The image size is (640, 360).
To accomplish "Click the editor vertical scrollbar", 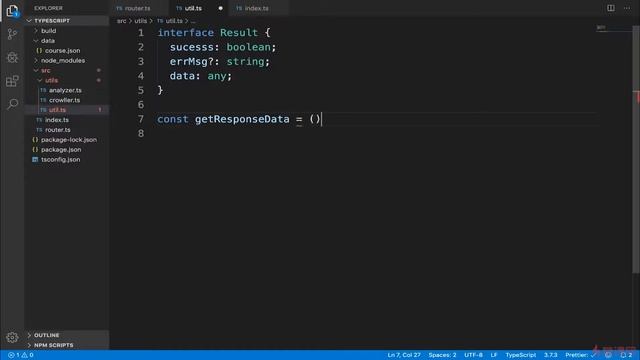I will (x=636, y=149).
